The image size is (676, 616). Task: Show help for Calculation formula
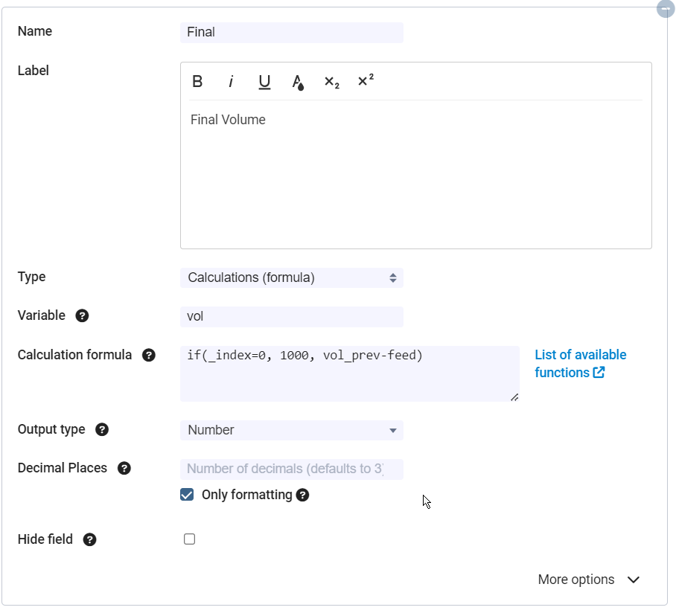click(149, 355)
